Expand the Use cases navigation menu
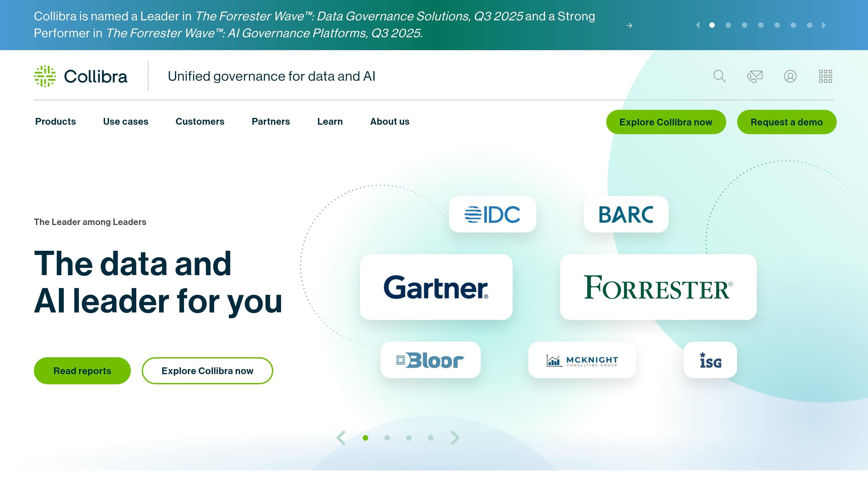This screenshot has height=488, width=868. pos(125,122)
